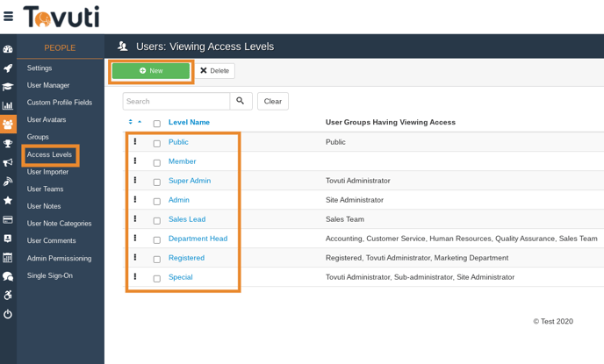Click the power icon at sidebar bottom
This screenshot has height=364, width=604.
(8, 314)
